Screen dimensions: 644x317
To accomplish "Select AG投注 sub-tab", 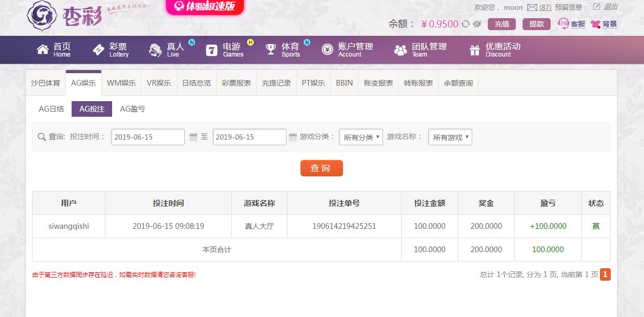I will (92, 109).
